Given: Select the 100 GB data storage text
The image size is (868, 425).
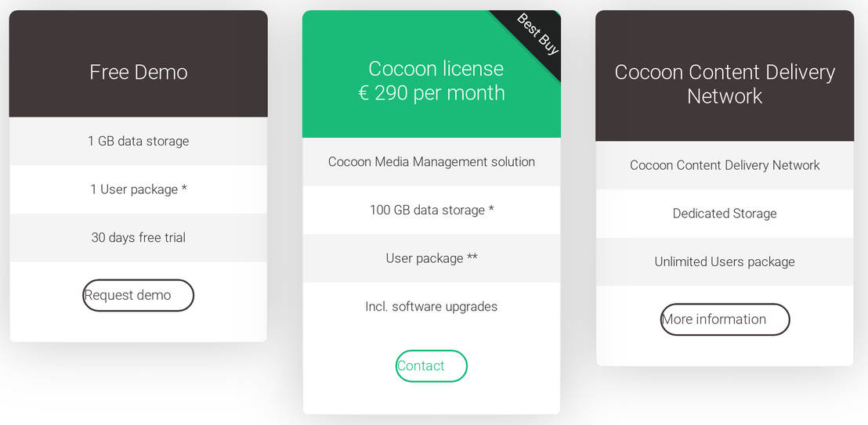Looking at the screenshot, I should click(x=427, y=210).
